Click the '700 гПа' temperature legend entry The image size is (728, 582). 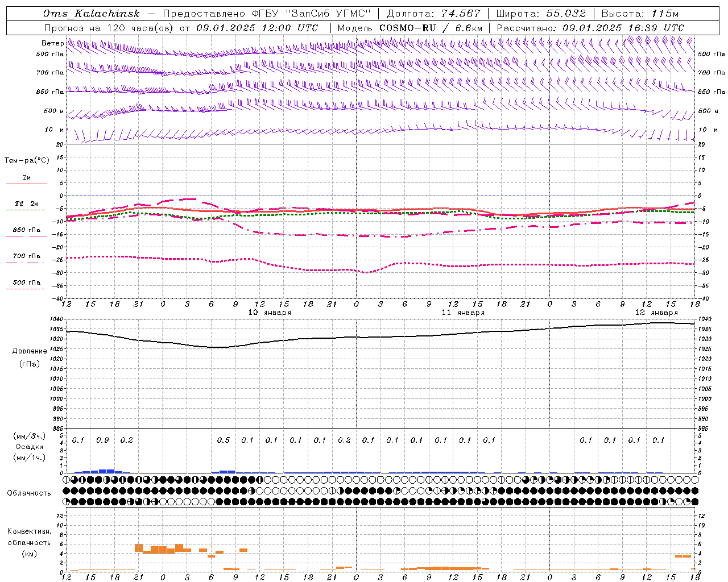(26, 256)
